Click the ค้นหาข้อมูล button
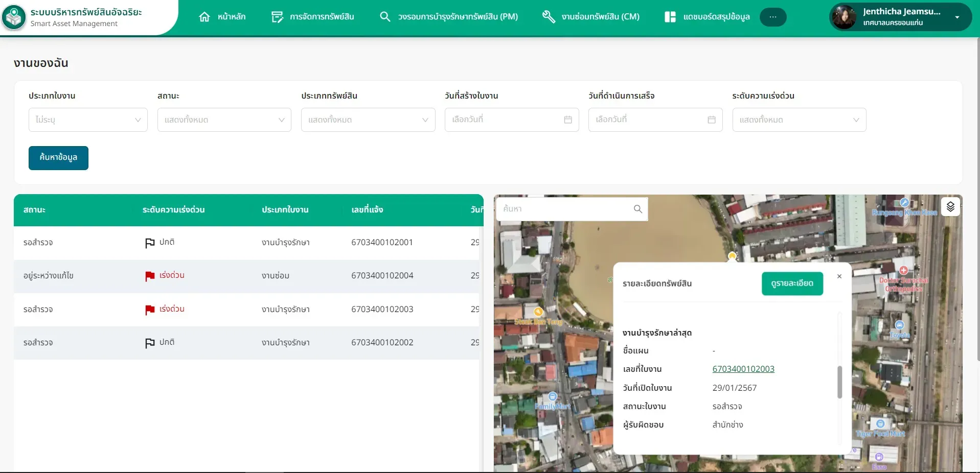This screenshot has height=473, width=980. pos(58,158)
